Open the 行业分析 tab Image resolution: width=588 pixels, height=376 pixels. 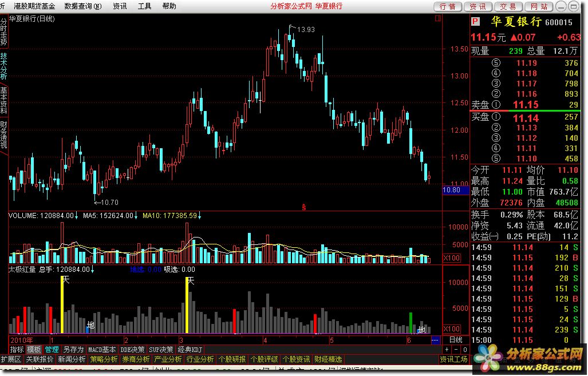200,359
